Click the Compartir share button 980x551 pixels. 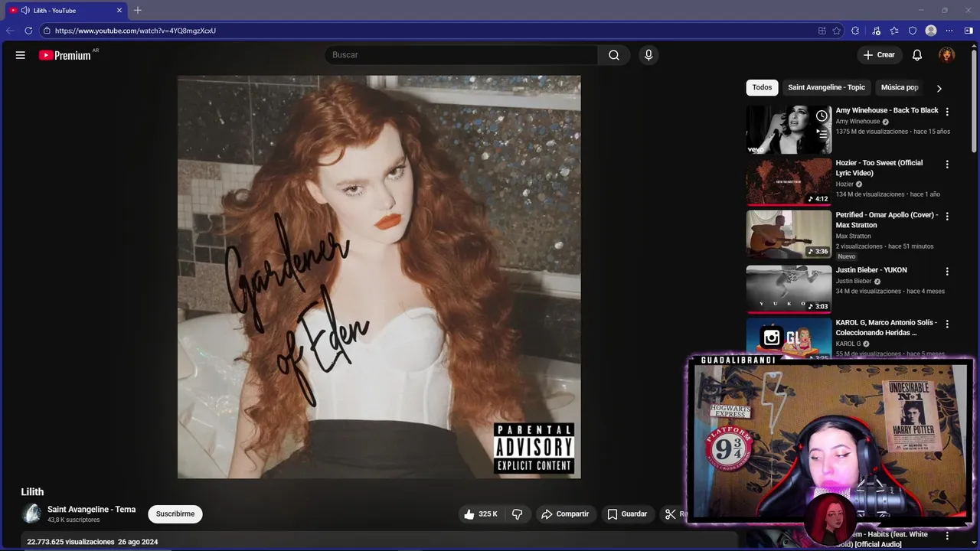565,514
